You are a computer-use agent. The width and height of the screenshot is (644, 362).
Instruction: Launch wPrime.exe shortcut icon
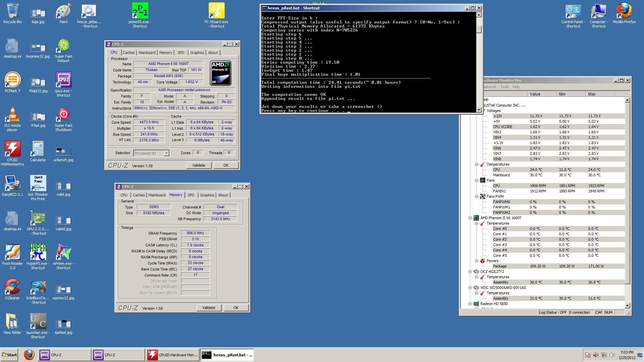pyautogui.click(x=63, y=257)
